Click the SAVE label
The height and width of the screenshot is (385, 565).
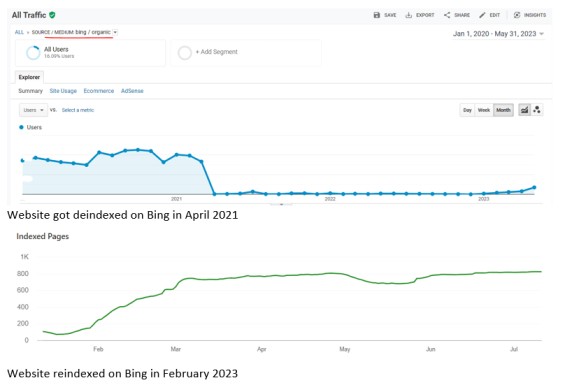click(390, 15)
